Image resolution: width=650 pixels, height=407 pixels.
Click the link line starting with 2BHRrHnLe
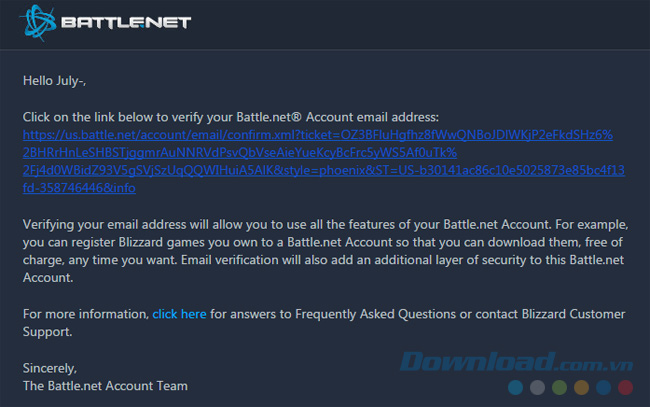[x=240, y=151]
